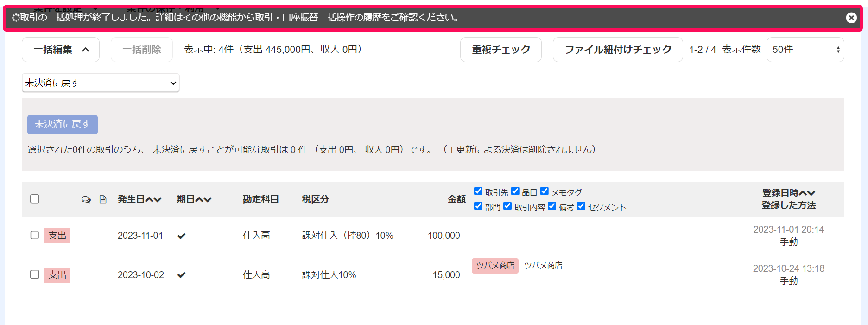Image resolution: width=868 pixels, height=325 pixels.
Task: Select the 2023-11-01 transaction row checkbox
Action: click(x=35, y=235)
